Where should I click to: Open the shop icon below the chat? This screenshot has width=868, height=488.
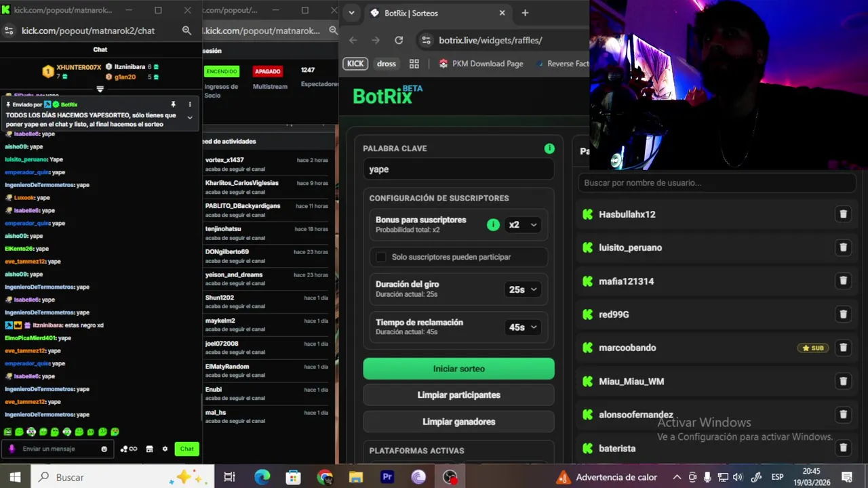pos(149,449)
